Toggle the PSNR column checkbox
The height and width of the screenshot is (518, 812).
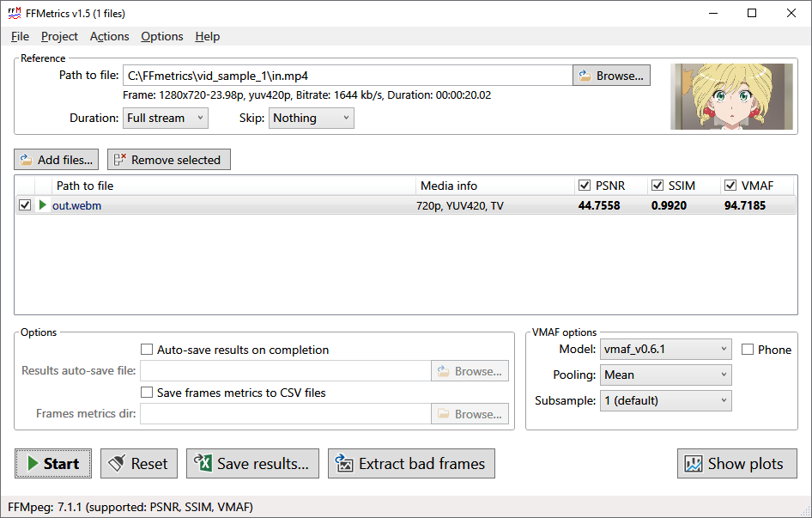(585, 185)
